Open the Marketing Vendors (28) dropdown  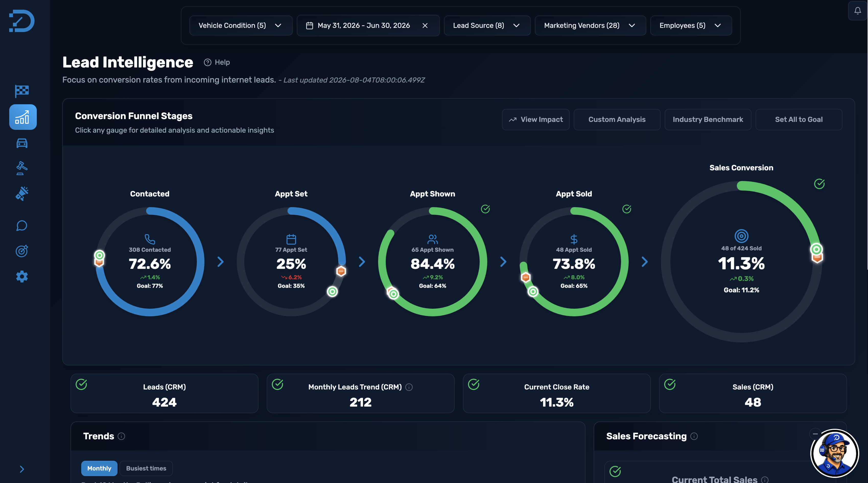pos(590,26)
